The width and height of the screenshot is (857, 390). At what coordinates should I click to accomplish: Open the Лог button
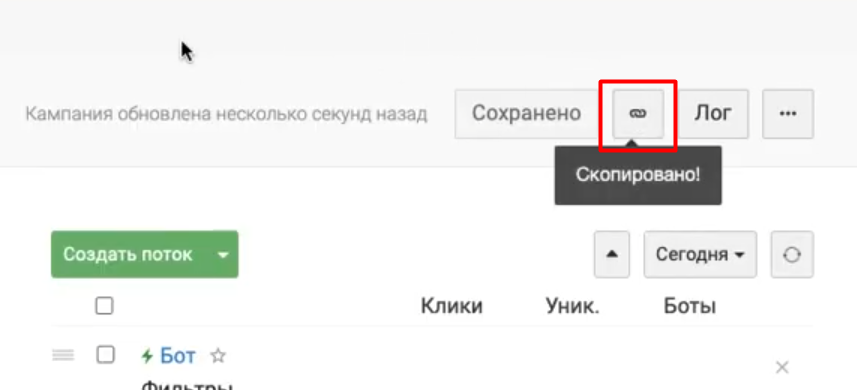(713, 114)
